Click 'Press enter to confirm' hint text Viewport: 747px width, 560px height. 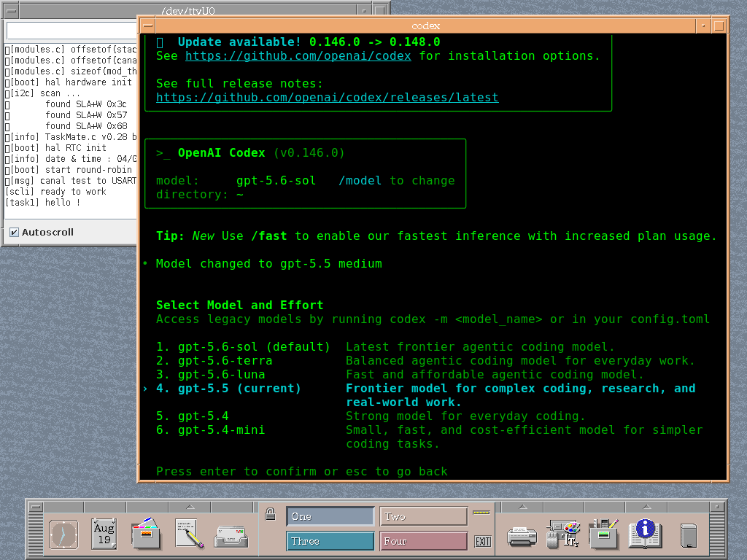click(x=302, y=472)
